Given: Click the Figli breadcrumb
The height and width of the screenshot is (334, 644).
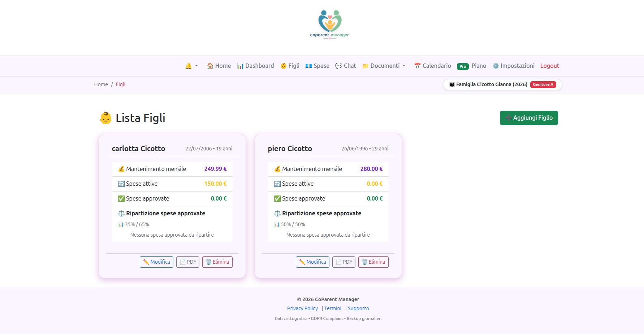Looking at the screenshot, I should pos(121,84).
